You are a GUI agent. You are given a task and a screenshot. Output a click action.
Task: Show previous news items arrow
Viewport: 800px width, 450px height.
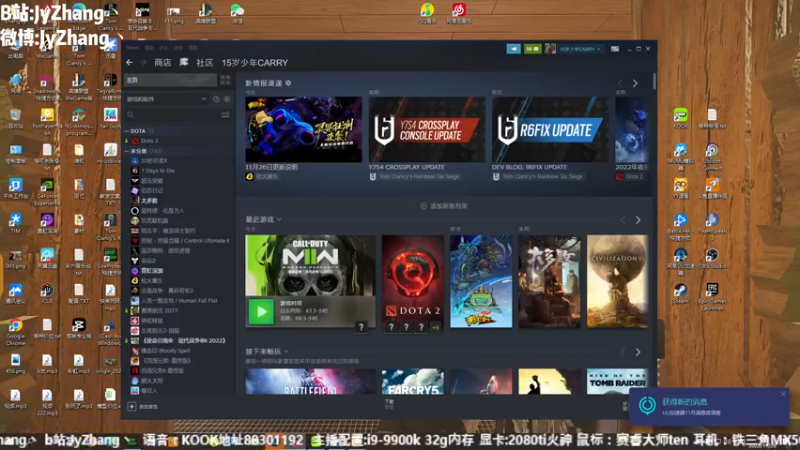coord(620,83)
